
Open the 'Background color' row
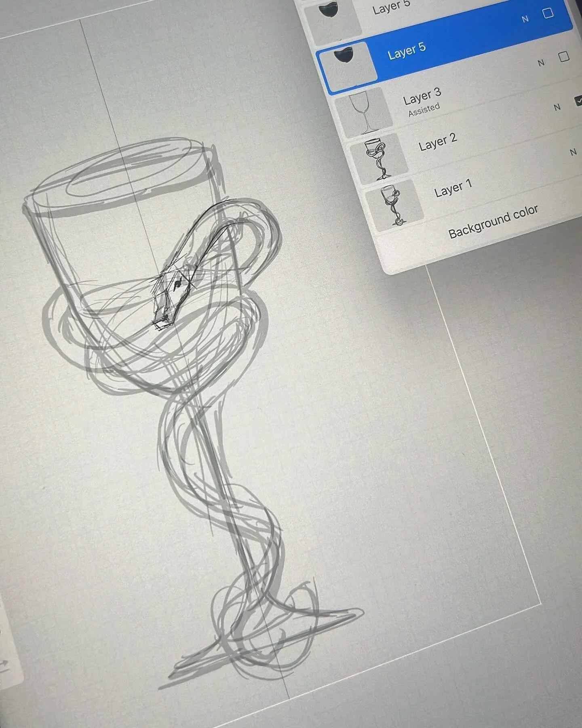coord(493,221)
